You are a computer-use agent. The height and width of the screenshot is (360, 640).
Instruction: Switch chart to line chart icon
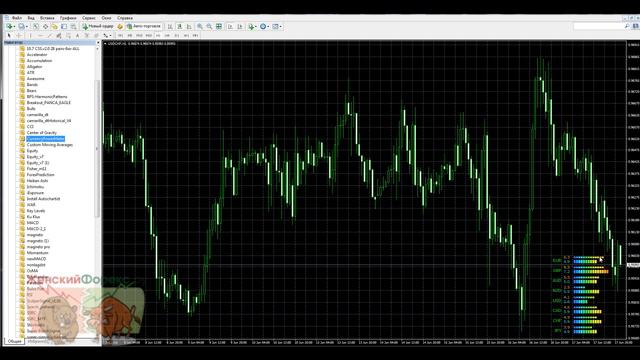[189, 27]
